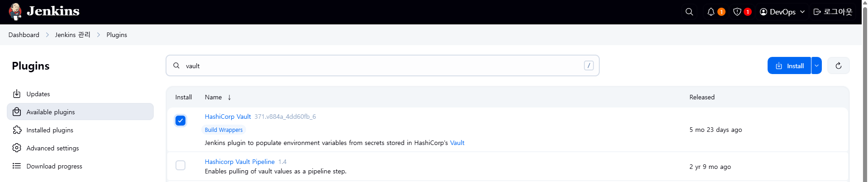Click the Build Wrappers tag
The width and height of the screenshot is (868, 182).
(x=223, y=130)
